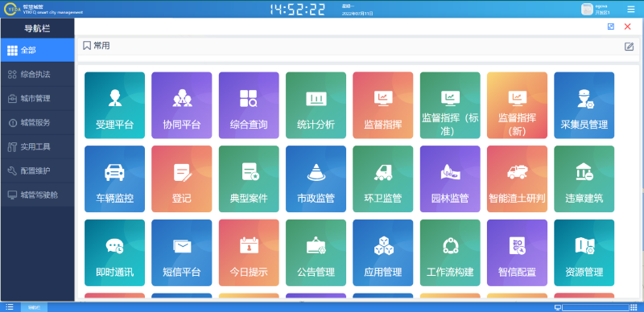Open the 智信配置 tile

pyautogui.click(x=517, y=252)
